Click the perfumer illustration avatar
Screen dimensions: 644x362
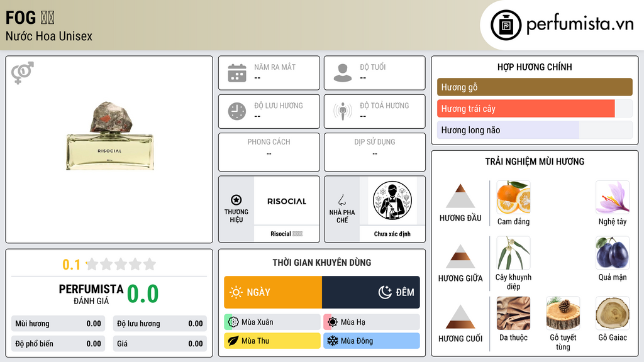coord(392,200)
